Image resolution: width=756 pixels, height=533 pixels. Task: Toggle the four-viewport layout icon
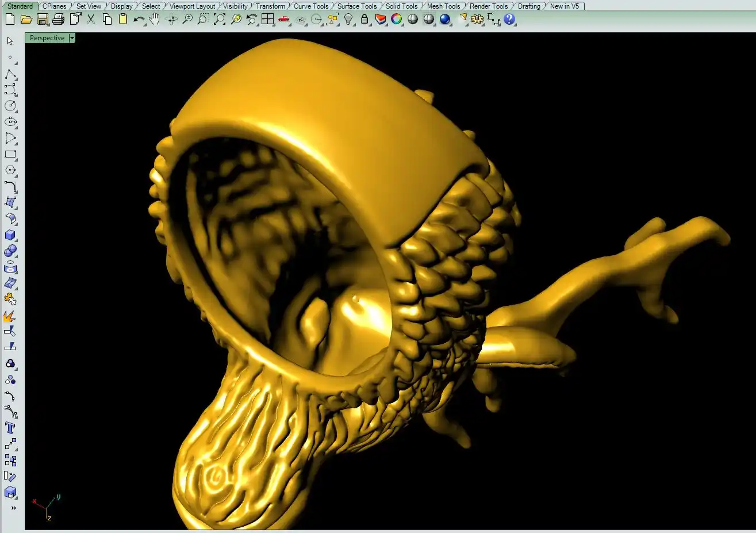coord(267,20)
